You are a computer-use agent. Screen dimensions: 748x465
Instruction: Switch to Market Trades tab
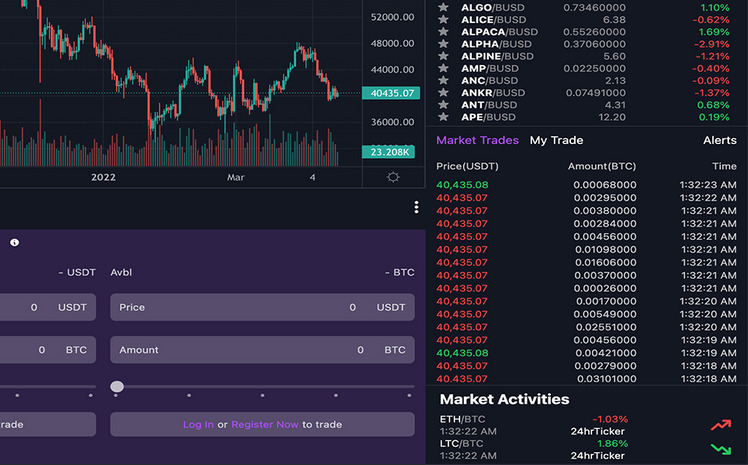(x=477, y=140)
